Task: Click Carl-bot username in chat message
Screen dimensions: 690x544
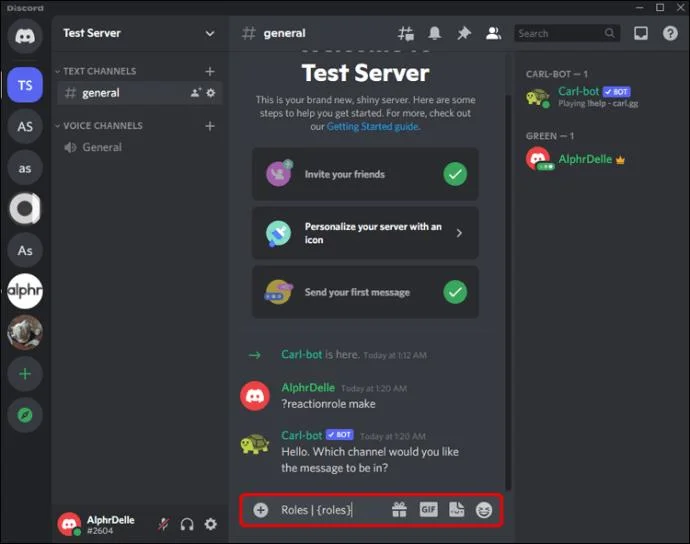Action: 301,435
